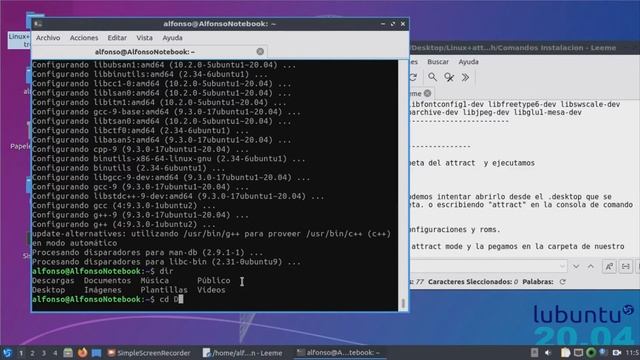Click the display monitor tray icon
This screenshot has width=640, height=360.
[x=578, y=353]
